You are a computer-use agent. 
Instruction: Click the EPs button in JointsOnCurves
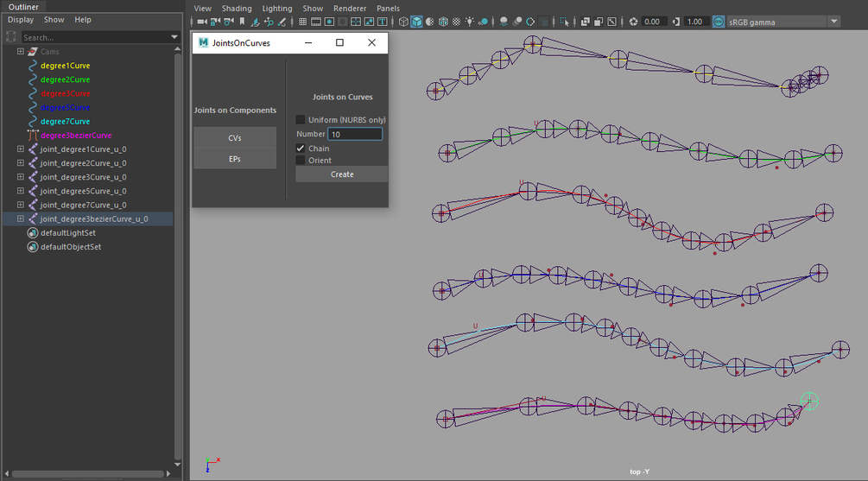point(235,159)
